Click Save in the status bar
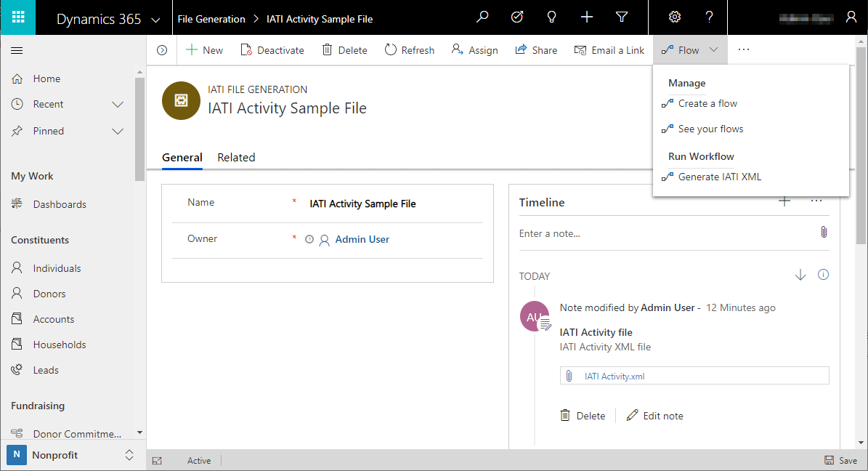Screen dimensions: 868x471 click(x=841, y=461)
